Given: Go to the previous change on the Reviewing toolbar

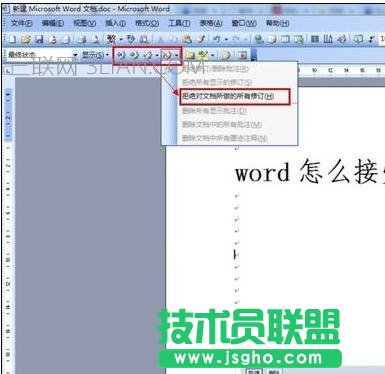Looking at the screenshot, I should pyautogui.click(x=121, y=55).
